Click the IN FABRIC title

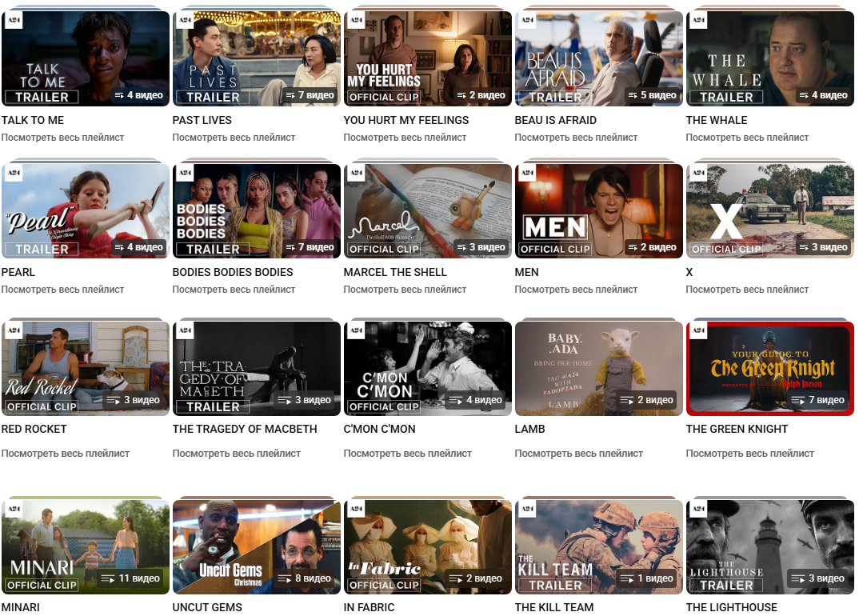[370, 607]
